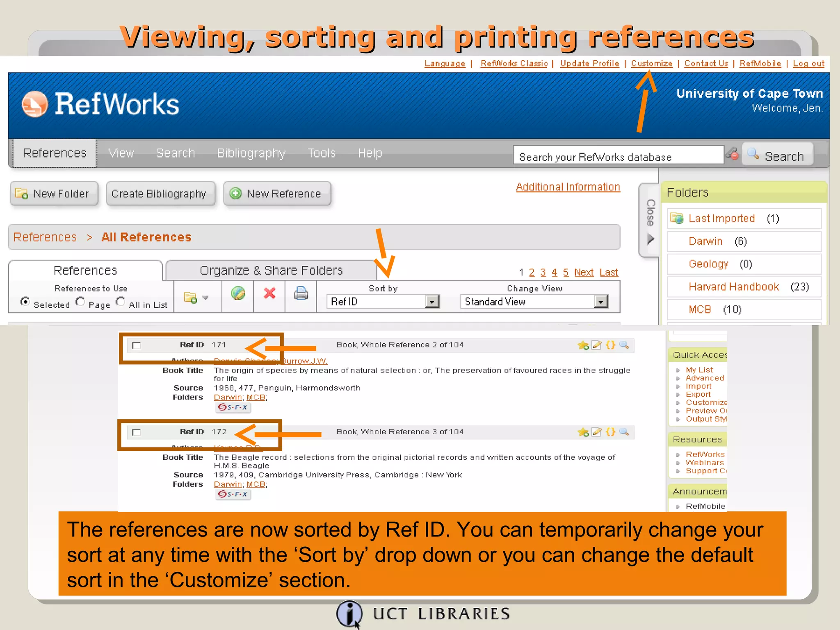Viewport: 840px width, 630px height.
Task: Click the S-F-X button under Ref 172
Action: tap(233, 494)
